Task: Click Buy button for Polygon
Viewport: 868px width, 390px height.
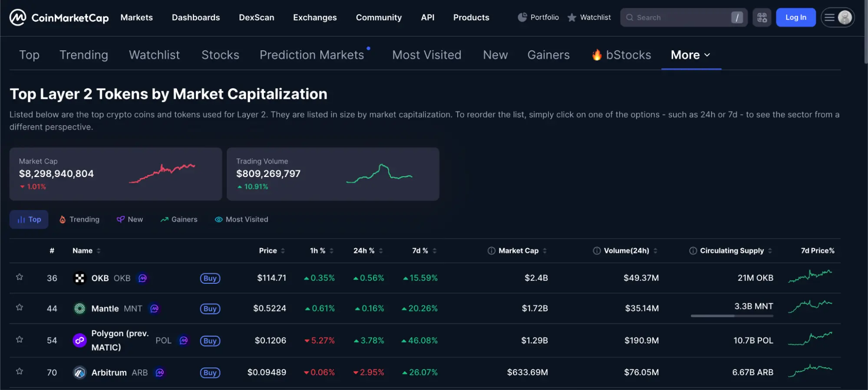Action: tap(210, 341)
